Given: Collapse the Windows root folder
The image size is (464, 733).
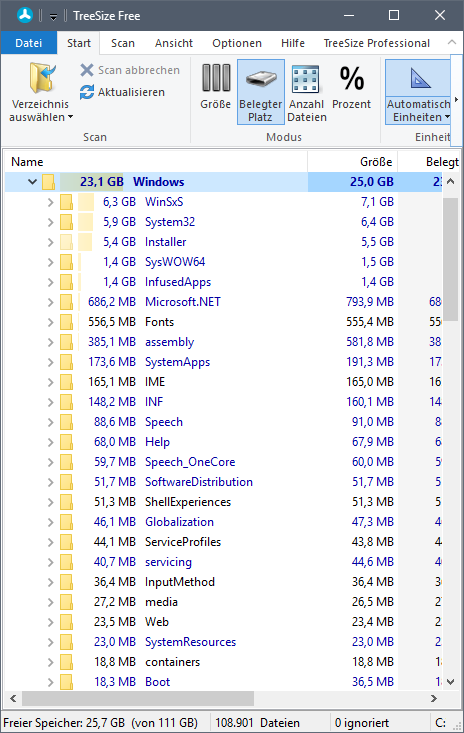Looking at the screenshot, I should coord(32,181).
